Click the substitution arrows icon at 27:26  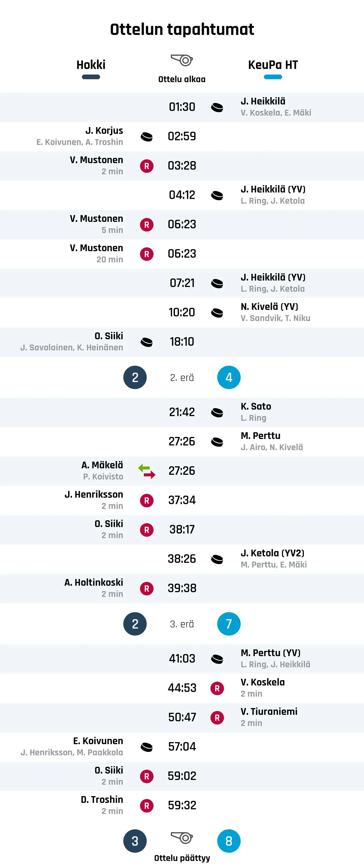[146, 471]
